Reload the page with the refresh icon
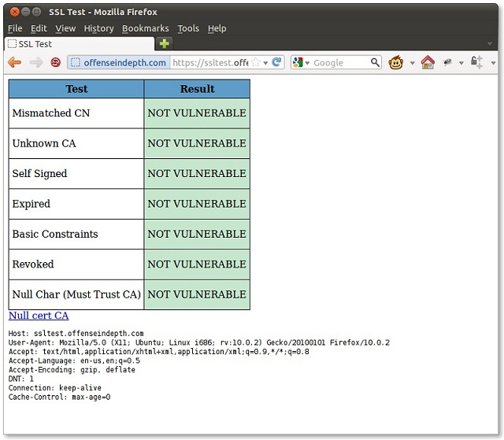This screenshot has height=440, width=504. coord(277,62)
